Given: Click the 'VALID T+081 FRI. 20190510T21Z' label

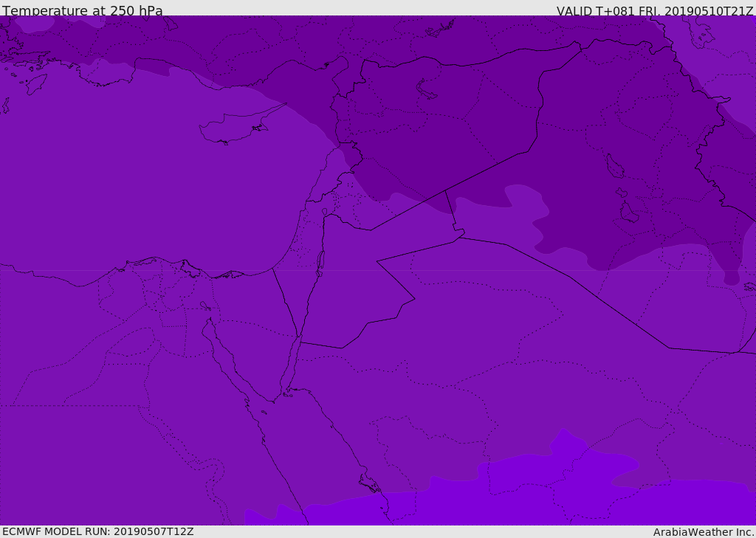Looking at the screenshot, I should (x=654, y=10).
